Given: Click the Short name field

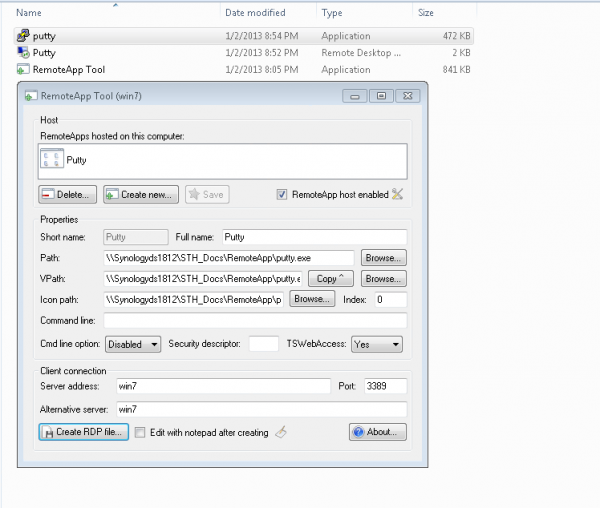Looking at the screenshot, I should (135, 237).
